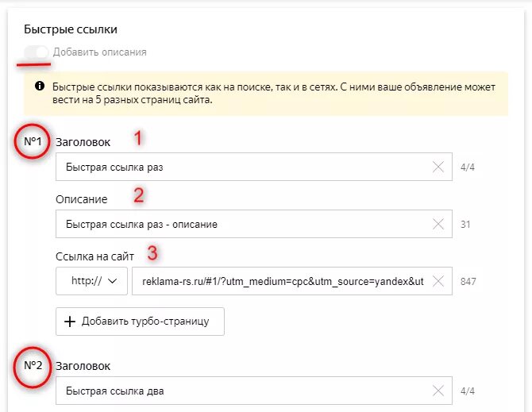Focus the 'Быстрая ссылка два' title input
The width and height of the screenshot is (532, 412).
point(254,391)
